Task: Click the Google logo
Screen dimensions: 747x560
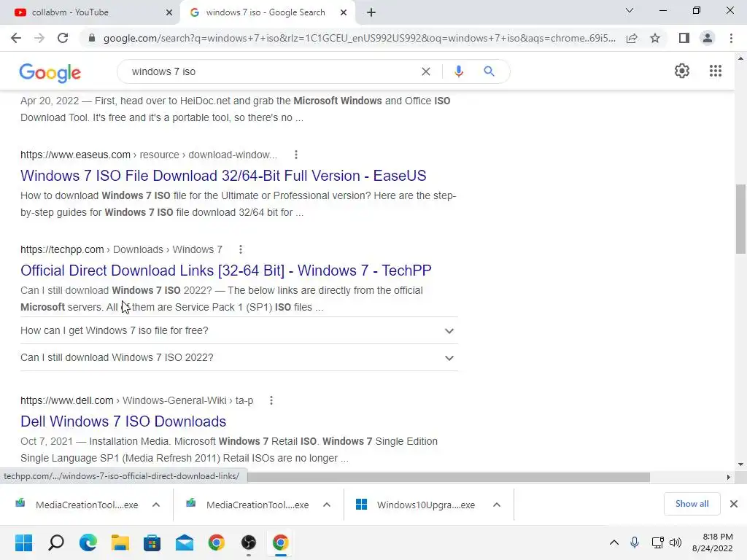Action: pyautogui.click(x=50, y=72)
